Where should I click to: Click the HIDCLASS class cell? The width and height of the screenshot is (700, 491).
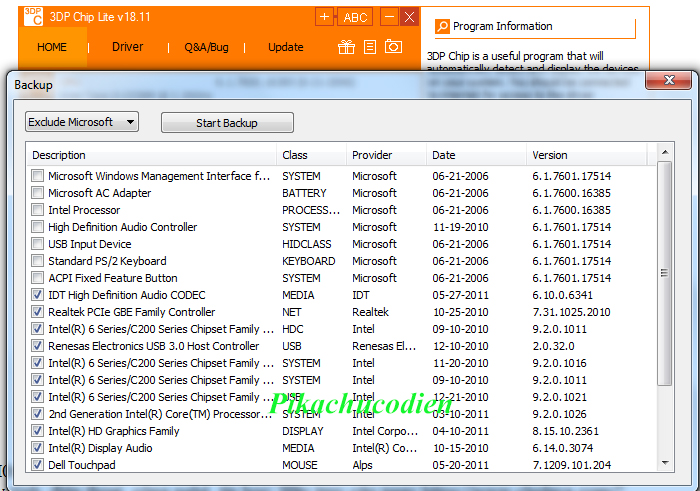click(x=307, y=244)
